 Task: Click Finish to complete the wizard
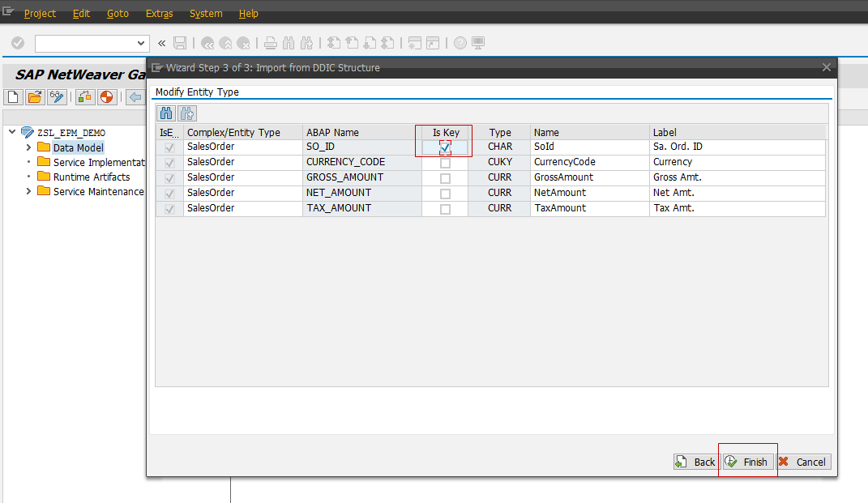747,461
